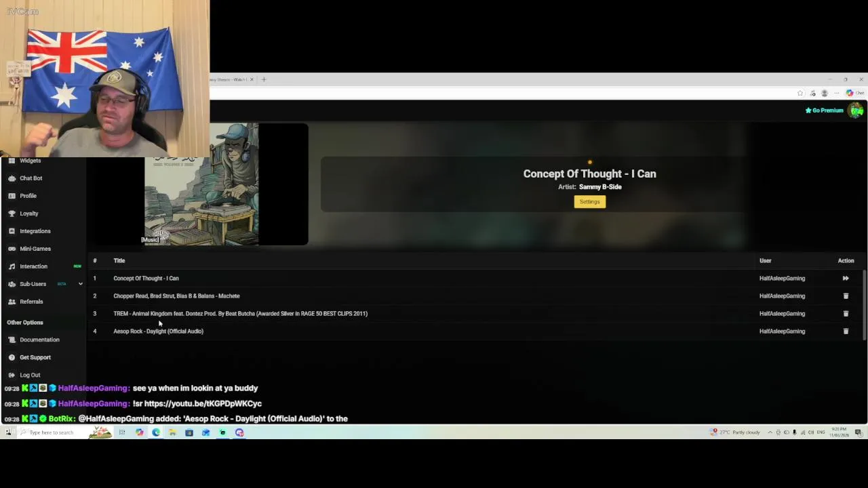Click Get Support in sidebar
Image resolution: width=868 pixels, height=488 pixels.
35,357
